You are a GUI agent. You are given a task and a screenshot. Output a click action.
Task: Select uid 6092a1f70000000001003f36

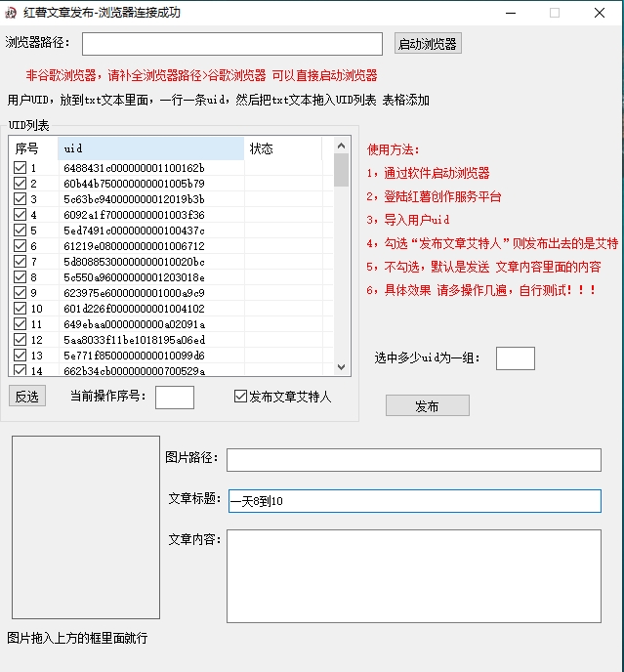134,214
